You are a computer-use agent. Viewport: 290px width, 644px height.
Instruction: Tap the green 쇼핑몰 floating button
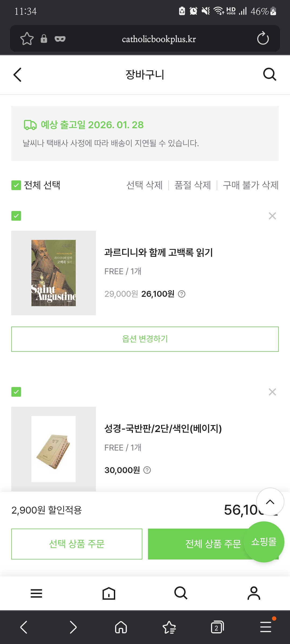click(x=264, y=542)
